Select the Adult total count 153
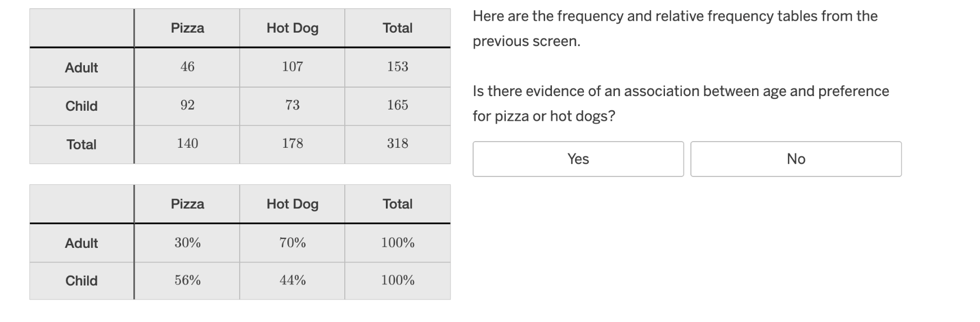980x322 pixels. click(398, 67)
